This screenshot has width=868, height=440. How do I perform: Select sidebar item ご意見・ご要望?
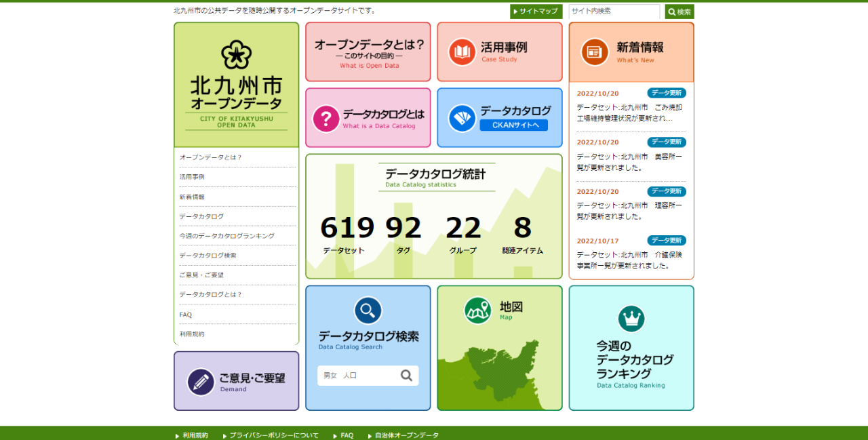(x=236, y=275)
